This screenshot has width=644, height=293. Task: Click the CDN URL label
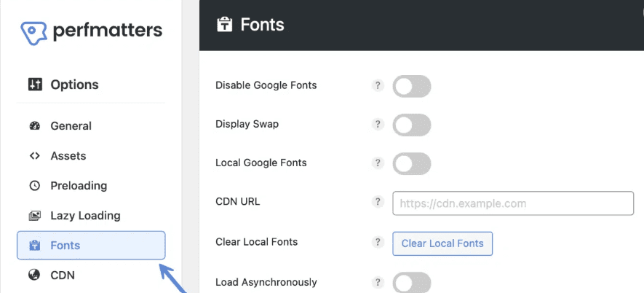click(x=237, y=202)
